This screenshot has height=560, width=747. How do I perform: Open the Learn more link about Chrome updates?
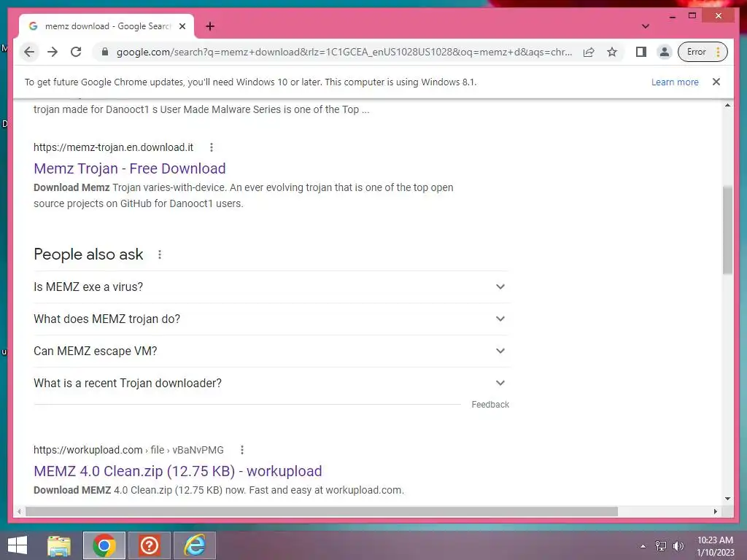[x=675, y=82]
